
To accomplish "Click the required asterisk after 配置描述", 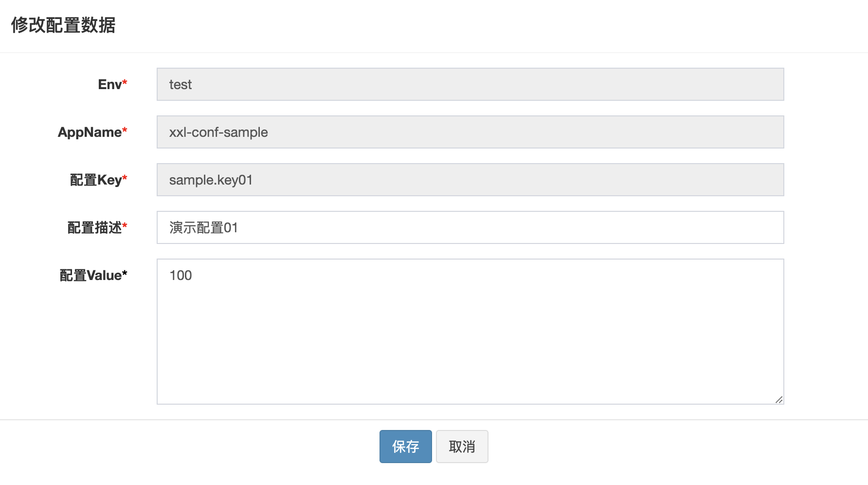I will coord(125,225).
